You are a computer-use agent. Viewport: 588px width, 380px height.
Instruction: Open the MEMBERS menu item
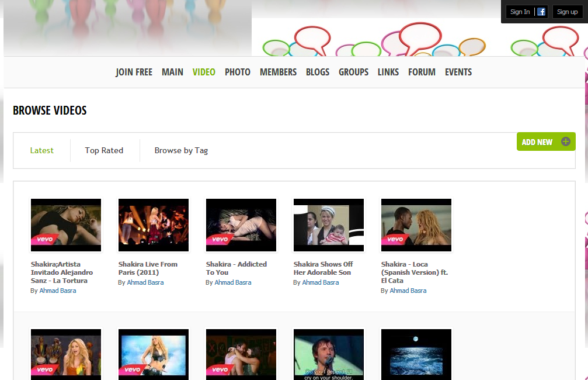click(279, 72)
